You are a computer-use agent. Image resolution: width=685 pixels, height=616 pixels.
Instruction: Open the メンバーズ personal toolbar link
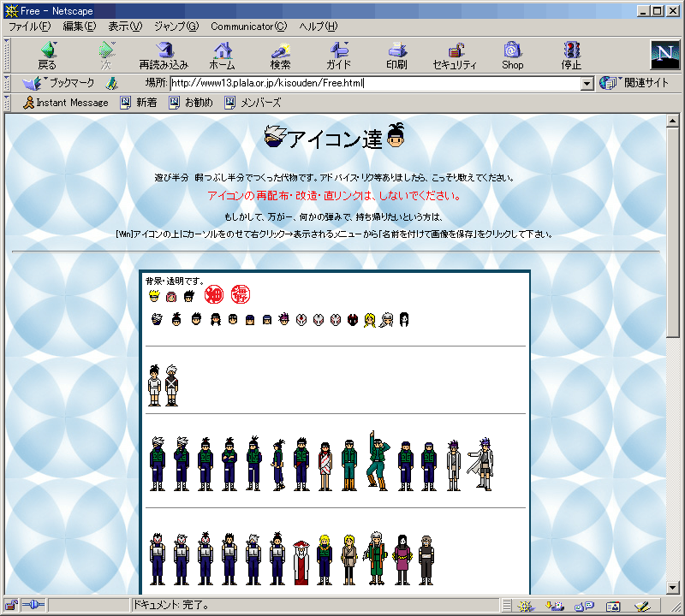click(253, 103)
